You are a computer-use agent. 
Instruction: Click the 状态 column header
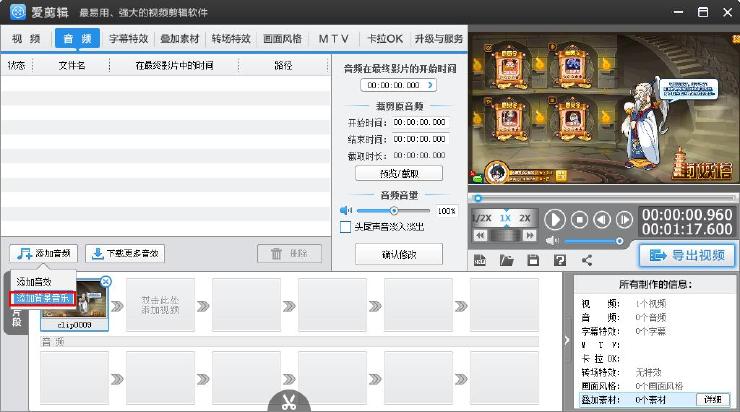click(x=17, y=66)
